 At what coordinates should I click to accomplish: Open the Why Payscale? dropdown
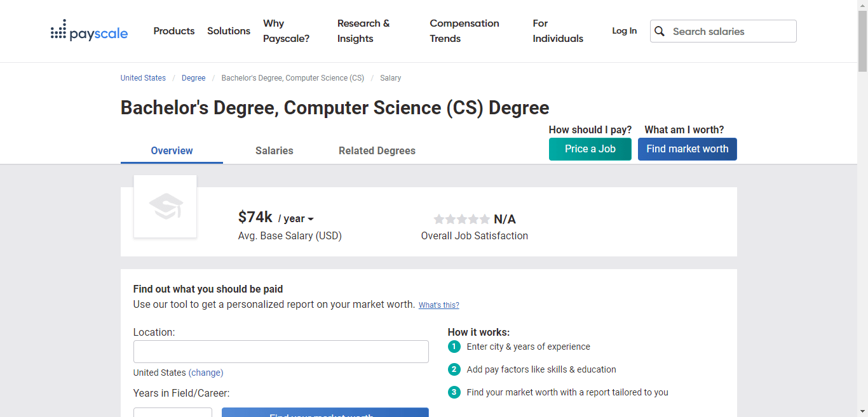tap(286, 30)
